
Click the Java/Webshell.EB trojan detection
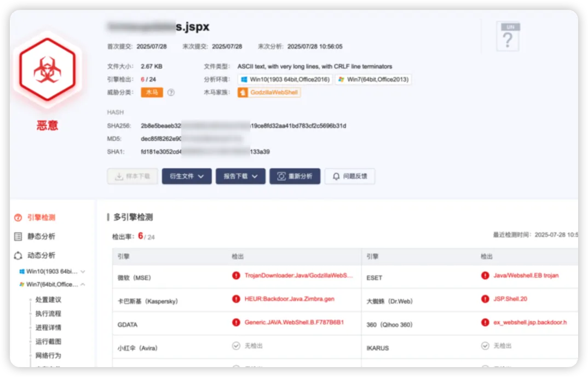click(x=526, y=276)
